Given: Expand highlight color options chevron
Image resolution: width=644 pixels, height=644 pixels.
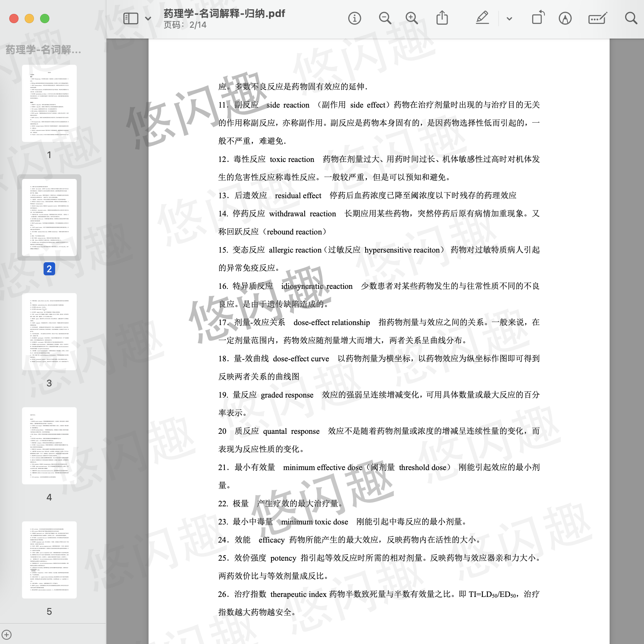Looking at the screenshot, I should click(x=509, y=19).
